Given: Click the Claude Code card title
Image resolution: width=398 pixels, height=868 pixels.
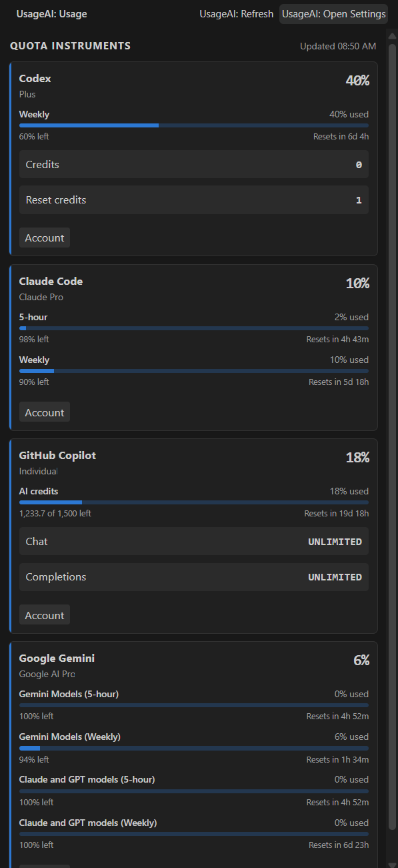Looking at the screenshot, I should 51,282.
